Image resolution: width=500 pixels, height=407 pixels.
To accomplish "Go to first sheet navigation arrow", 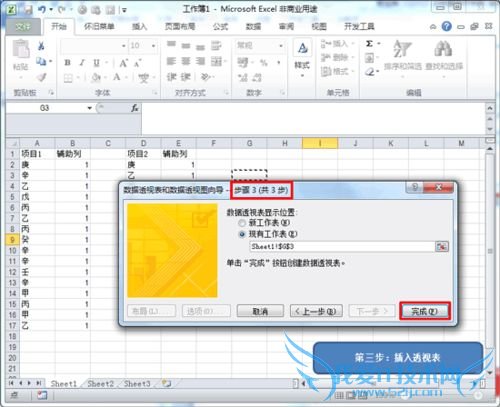I will pos(11,383).
